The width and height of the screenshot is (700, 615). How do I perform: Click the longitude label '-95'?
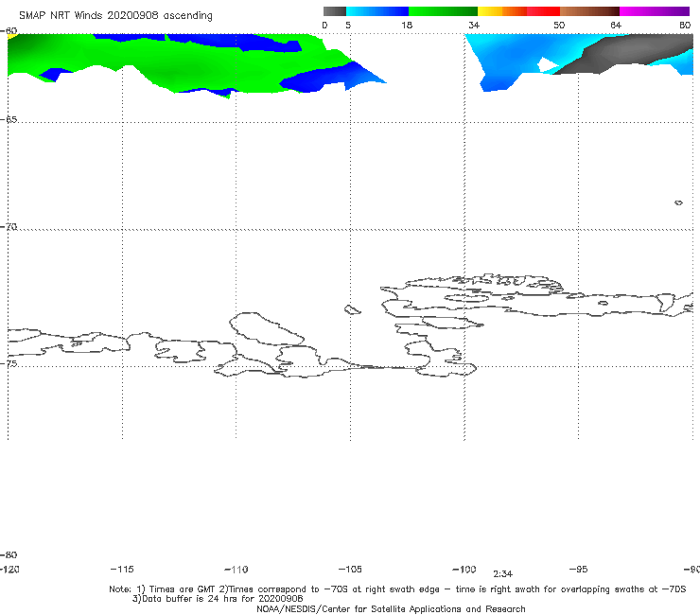coord(579,570)
